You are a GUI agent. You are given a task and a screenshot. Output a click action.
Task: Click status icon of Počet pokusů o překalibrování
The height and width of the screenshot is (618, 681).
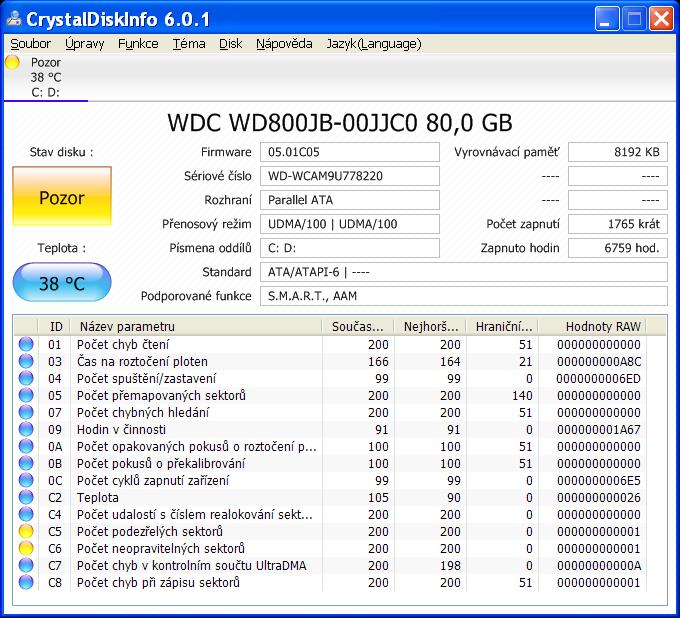[x=26, y=463]
